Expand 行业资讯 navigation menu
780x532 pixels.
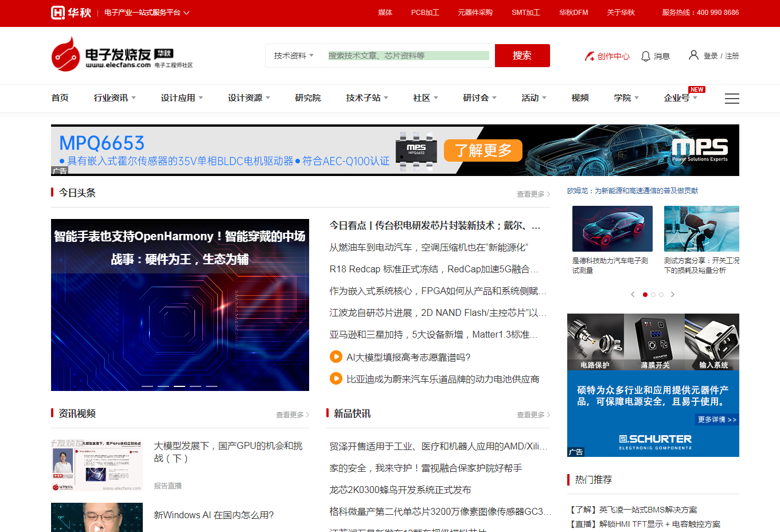click(x=115, y=98)
